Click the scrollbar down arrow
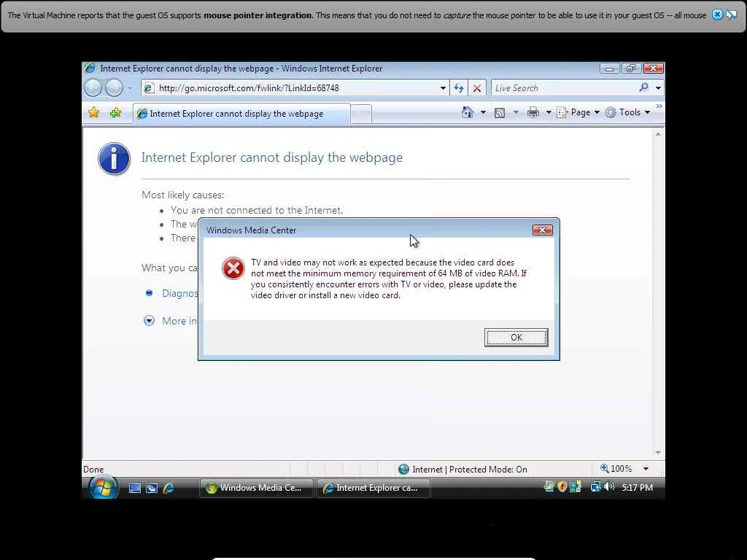 [658, 453]
